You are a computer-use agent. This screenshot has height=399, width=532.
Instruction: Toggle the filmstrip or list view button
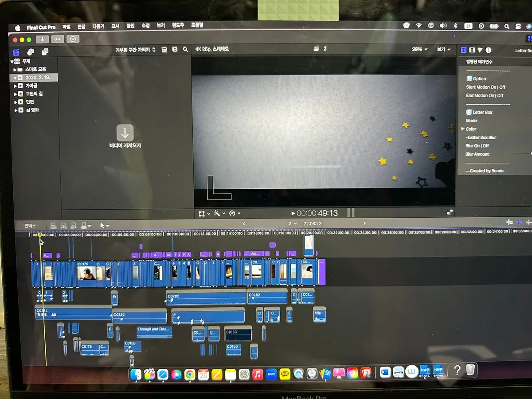164,50
